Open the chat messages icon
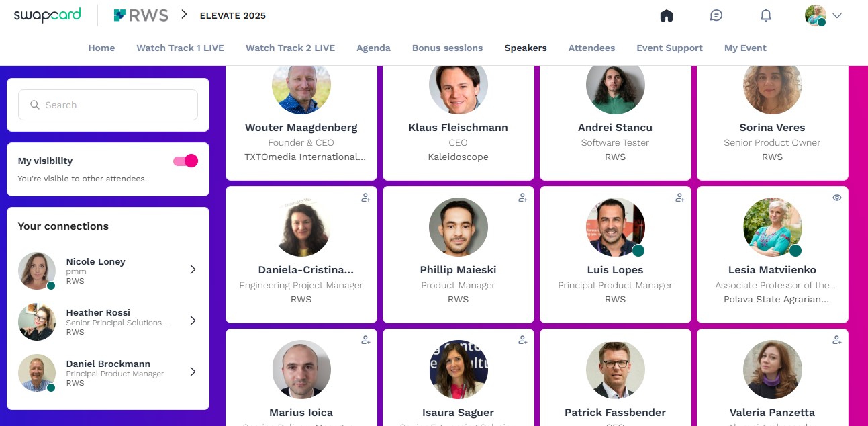Viewport: 868px width, 426px height. click(x=716, y=15)
